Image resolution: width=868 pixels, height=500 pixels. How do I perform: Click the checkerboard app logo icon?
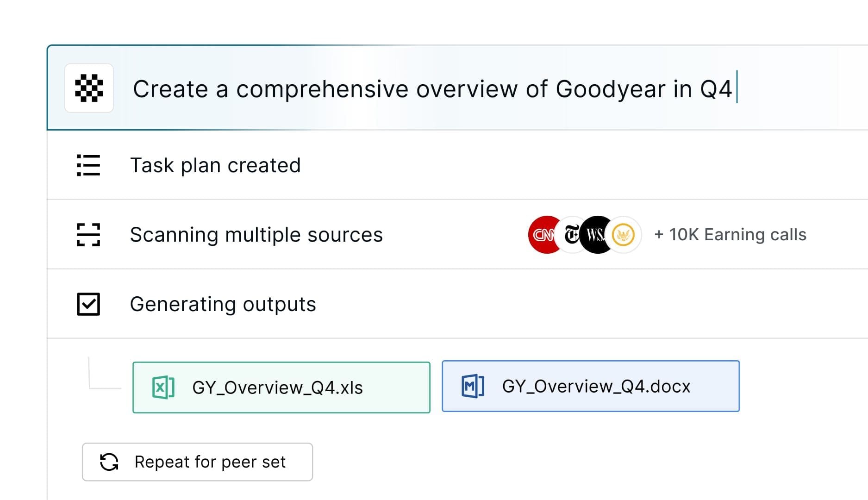click(89, 88)
